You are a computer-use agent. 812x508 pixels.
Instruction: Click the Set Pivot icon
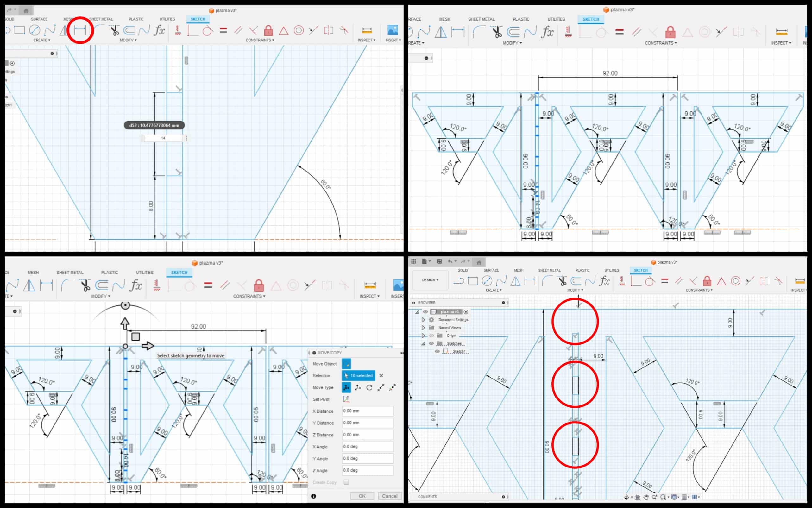(346, 399)
